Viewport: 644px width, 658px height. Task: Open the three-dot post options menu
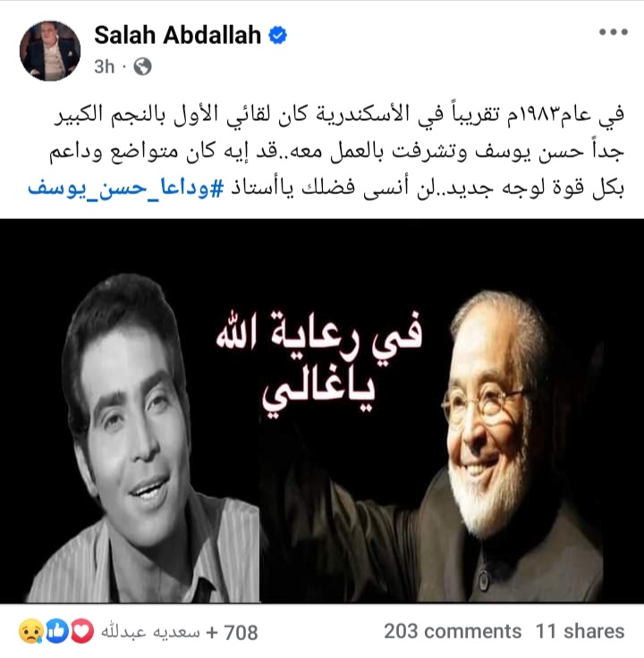pyautogui.click(x=614, y=32)
